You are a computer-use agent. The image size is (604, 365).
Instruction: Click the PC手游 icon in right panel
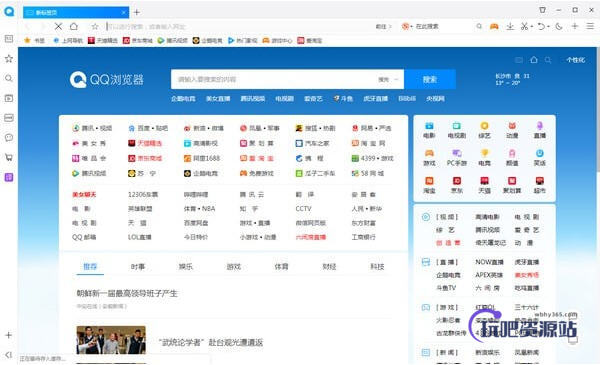click(x=456, y=153)
